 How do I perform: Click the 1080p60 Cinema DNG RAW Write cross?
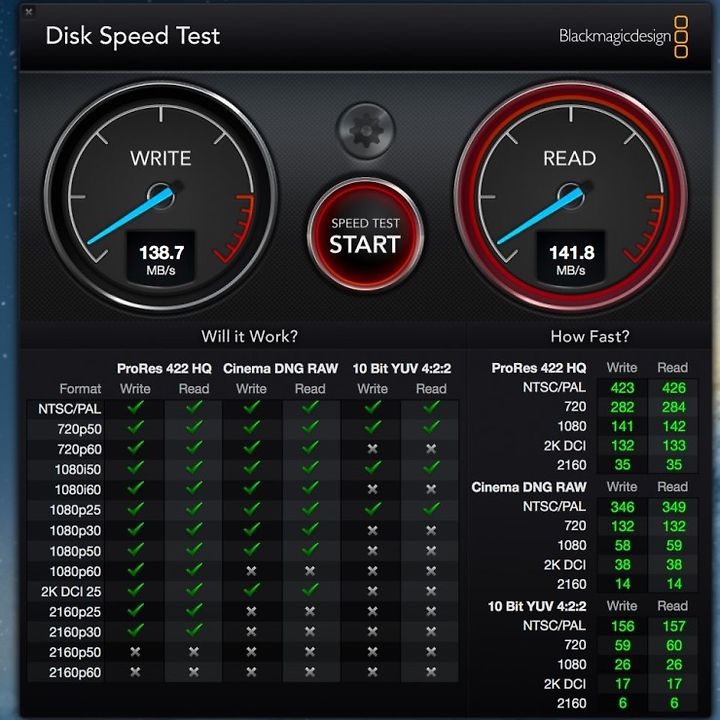tap(251, 571)
